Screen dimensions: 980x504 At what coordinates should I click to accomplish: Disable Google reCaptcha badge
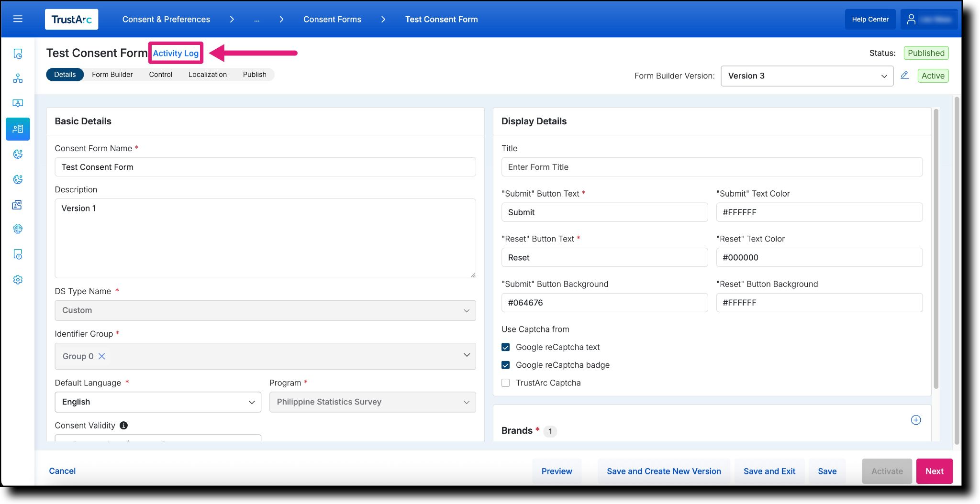(x=505, y=365)
